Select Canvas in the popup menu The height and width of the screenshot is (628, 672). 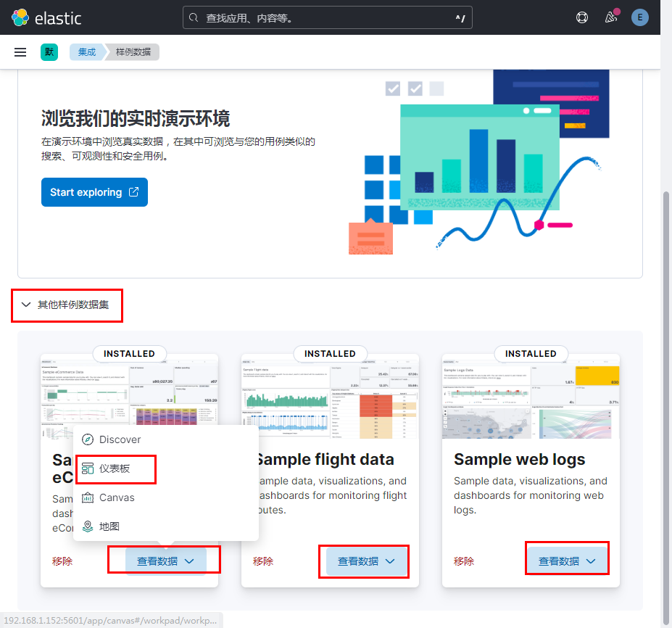tap(165, 497)
